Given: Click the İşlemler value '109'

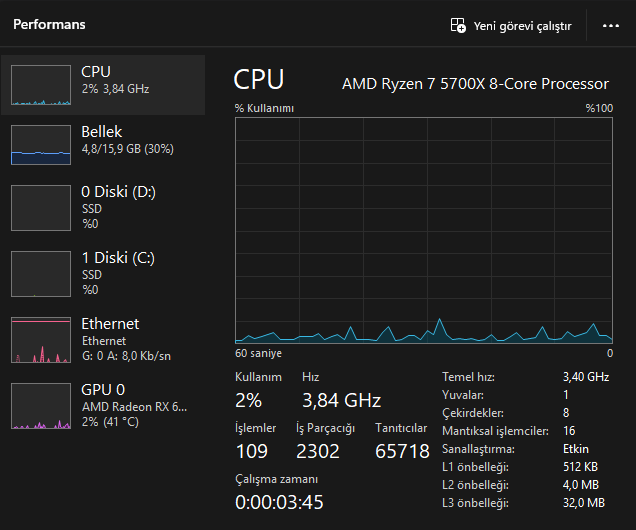Looking at the screenshot, I should (251, 451).
